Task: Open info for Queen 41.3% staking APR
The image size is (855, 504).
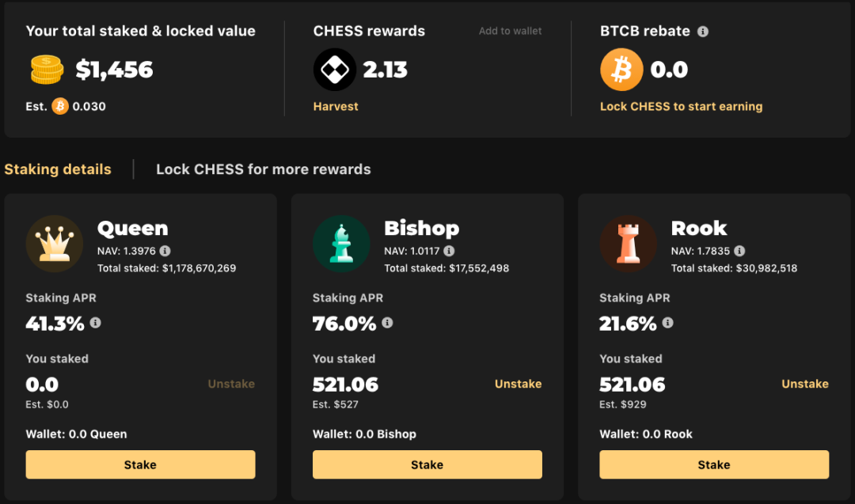Action: (x=96, y=323)
